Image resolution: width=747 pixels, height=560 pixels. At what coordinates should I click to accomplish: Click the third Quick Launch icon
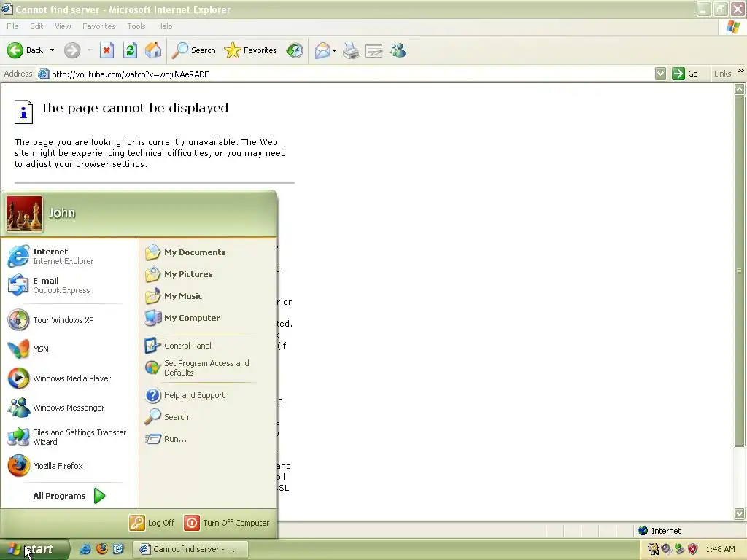(x=118, y=549)
